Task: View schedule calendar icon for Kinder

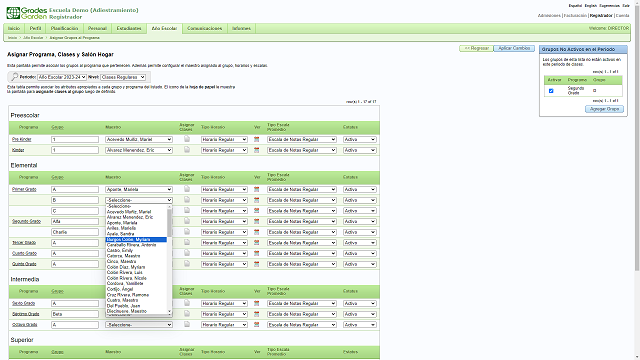Action: pyautogui.click(x=256, y=150)
